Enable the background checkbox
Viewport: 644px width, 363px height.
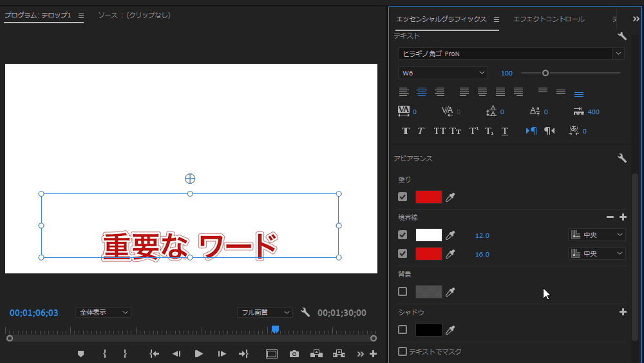point(402,291)
